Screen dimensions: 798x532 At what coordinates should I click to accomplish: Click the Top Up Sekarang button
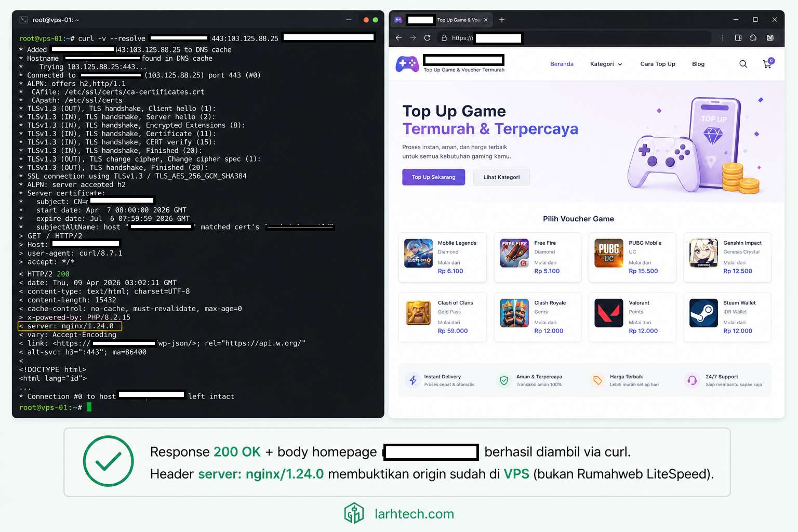pyautogui.click(x=434, y=177)
